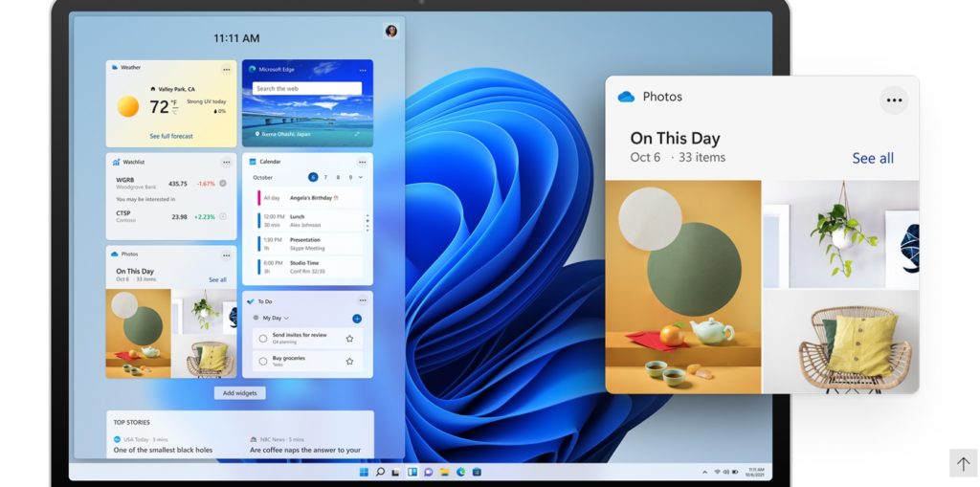Open Watchlist widget more options
The height and width of the screenshot is (487, 980).
coord(226,163)
